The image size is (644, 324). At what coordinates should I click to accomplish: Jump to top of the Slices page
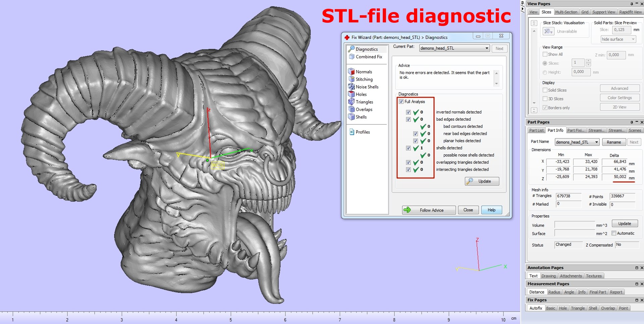click(x=534, y=23)
